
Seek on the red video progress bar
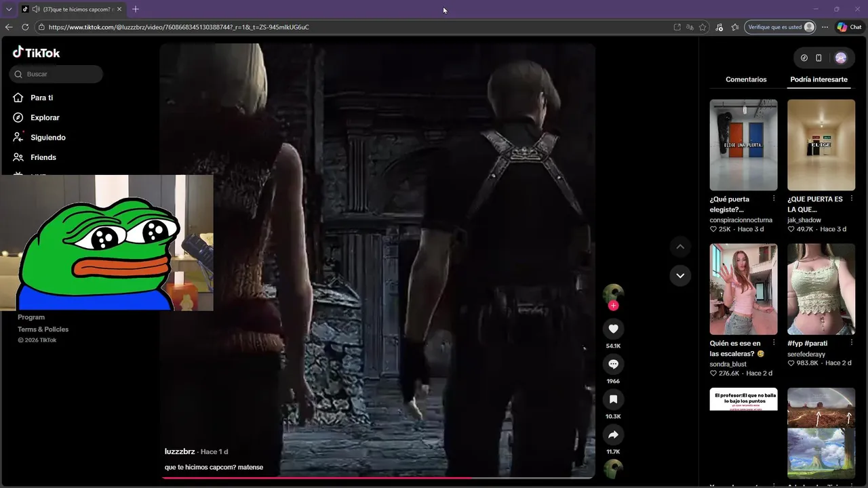coord(378,478)
